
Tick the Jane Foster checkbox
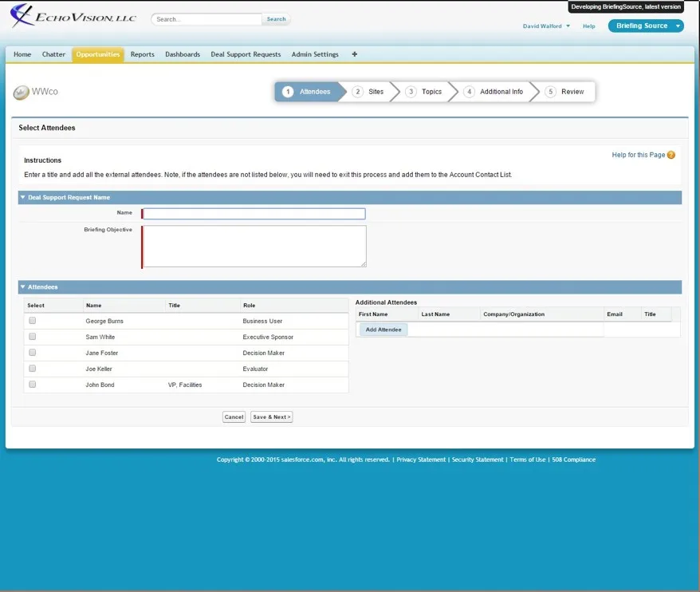(x=32, y=353)
